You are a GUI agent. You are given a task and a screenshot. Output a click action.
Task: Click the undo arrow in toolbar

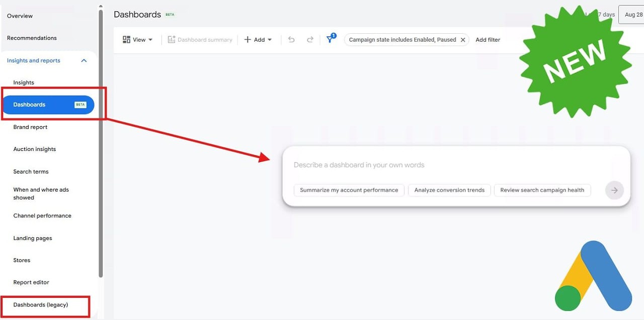[291, 40]
